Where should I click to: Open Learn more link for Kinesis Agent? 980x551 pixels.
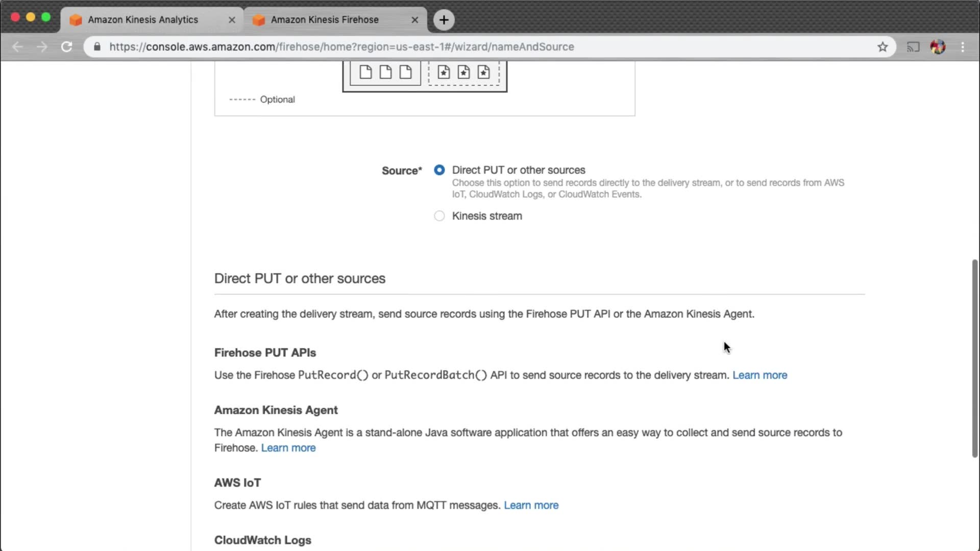coord(288,448)
